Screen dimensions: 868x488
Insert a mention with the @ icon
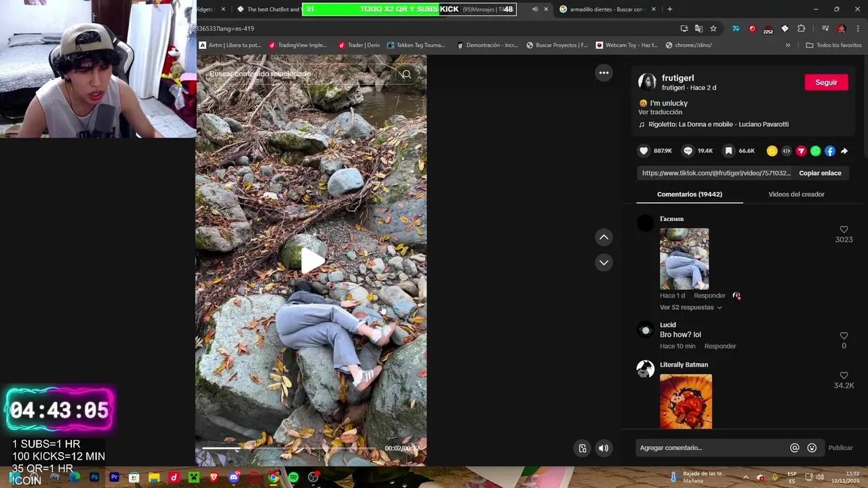[x=795, y=448]
